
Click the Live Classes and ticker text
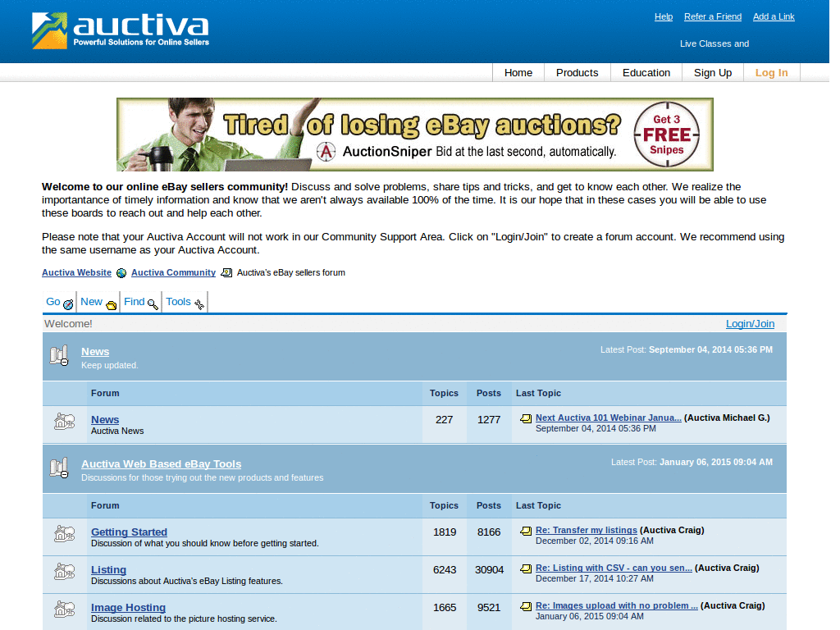pyautogui.click(x=714, y=44)
